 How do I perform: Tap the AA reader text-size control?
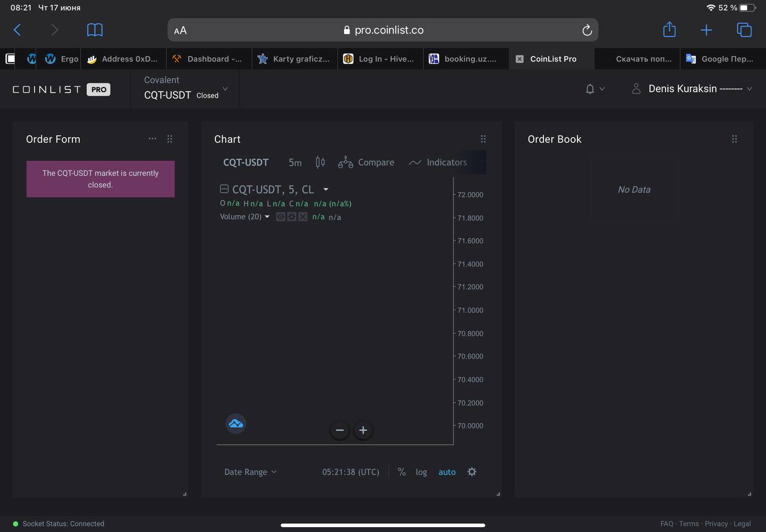180,31
